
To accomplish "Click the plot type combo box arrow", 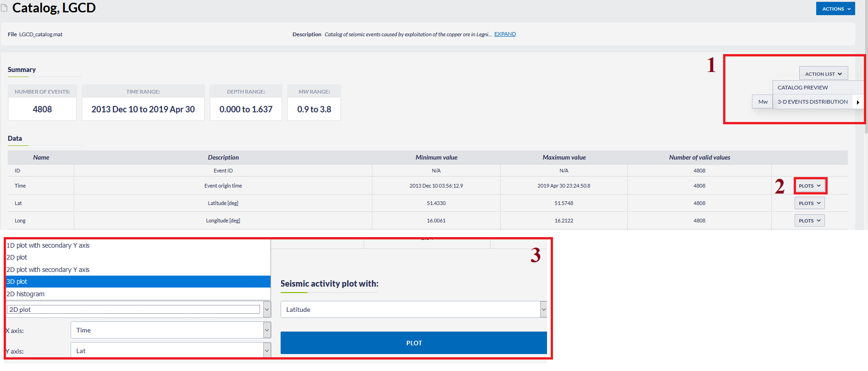I will 266,310.
